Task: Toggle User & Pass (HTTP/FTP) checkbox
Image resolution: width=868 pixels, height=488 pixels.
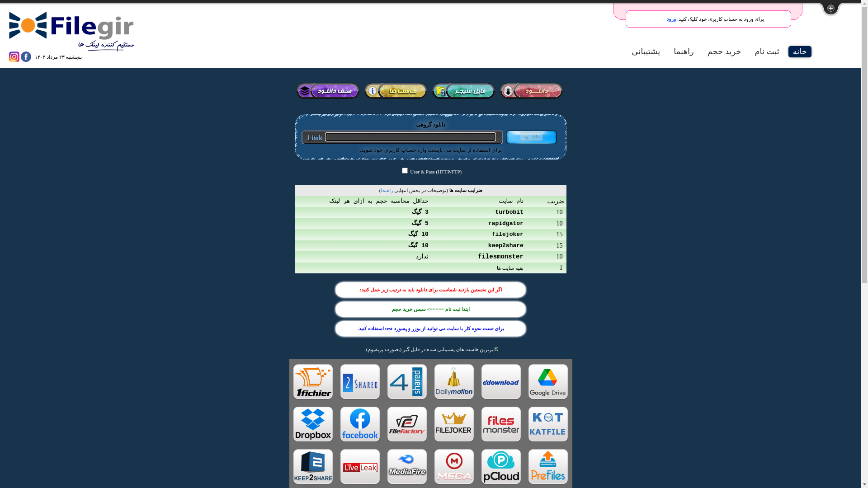Action: (405, 171)
